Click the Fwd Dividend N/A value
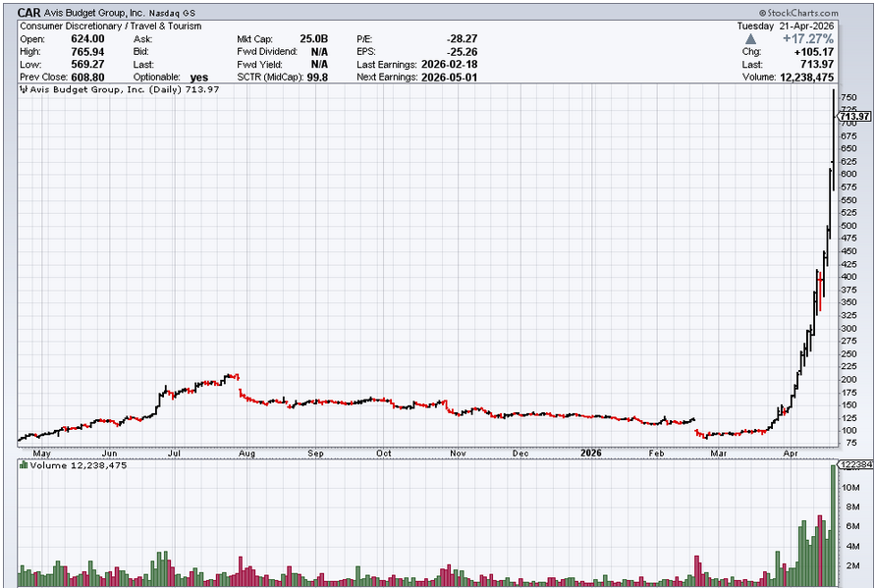 click(x=319, y=52)
